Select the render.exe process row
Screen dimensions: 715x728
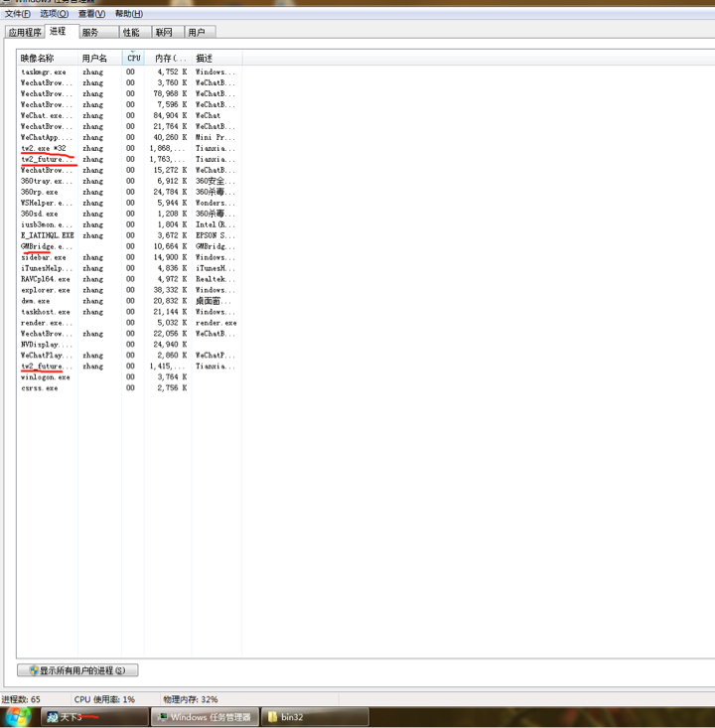pyautogui.click(x=129, y=323)
